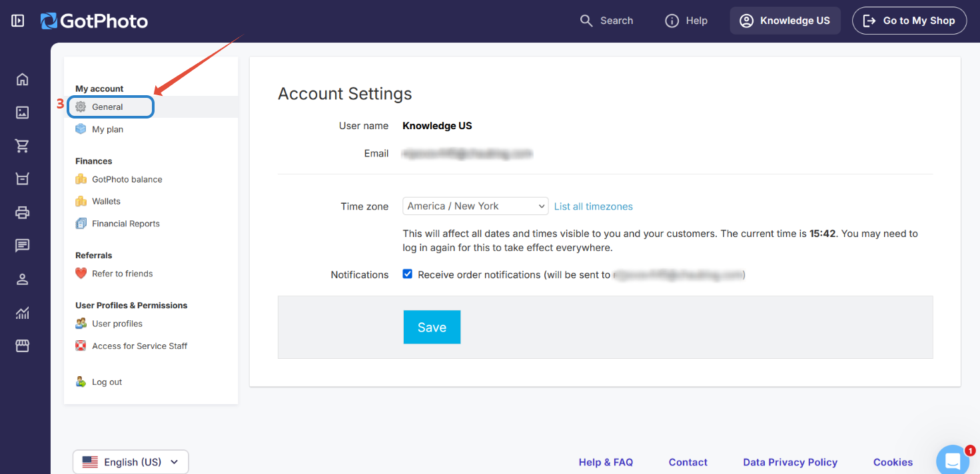Open the Time zone dropdown
This screenshot has width=980, height=474.
[x=475, y=206]
